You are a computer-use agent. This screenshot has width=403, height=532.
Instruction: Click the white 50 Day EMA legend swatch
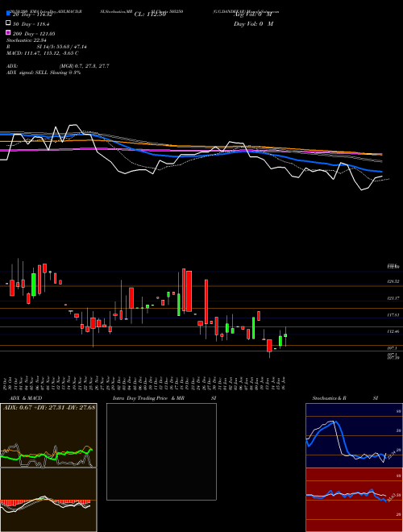click(x=8, y=23)
